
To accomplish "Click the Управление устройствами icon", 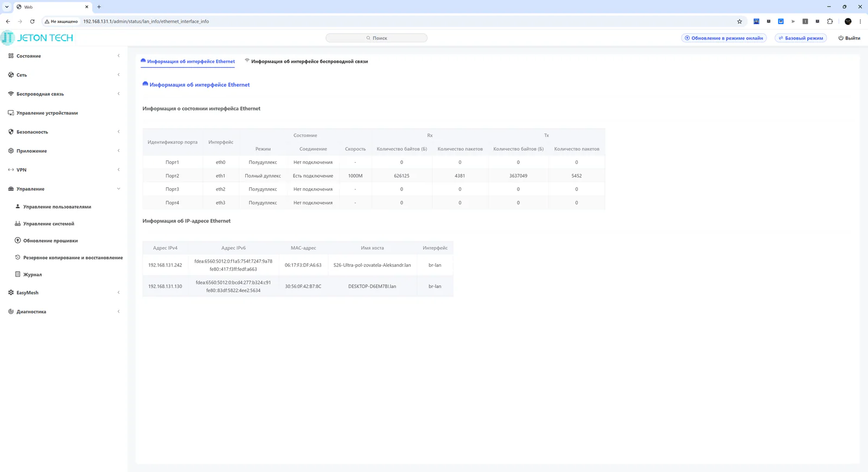I will [11, 113].
